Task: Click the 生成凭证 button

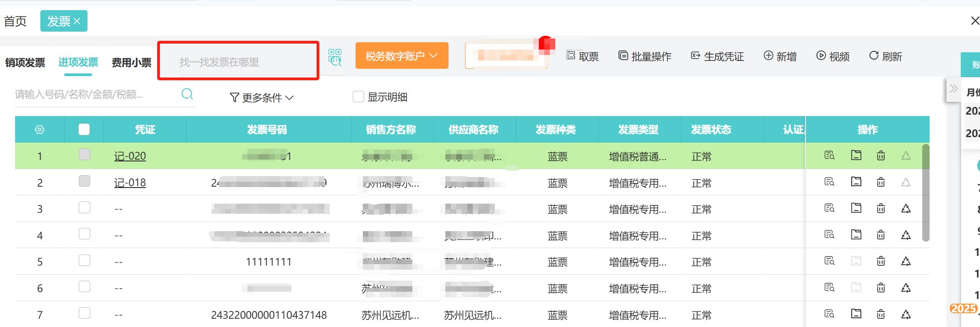Action: pos(717,56)
